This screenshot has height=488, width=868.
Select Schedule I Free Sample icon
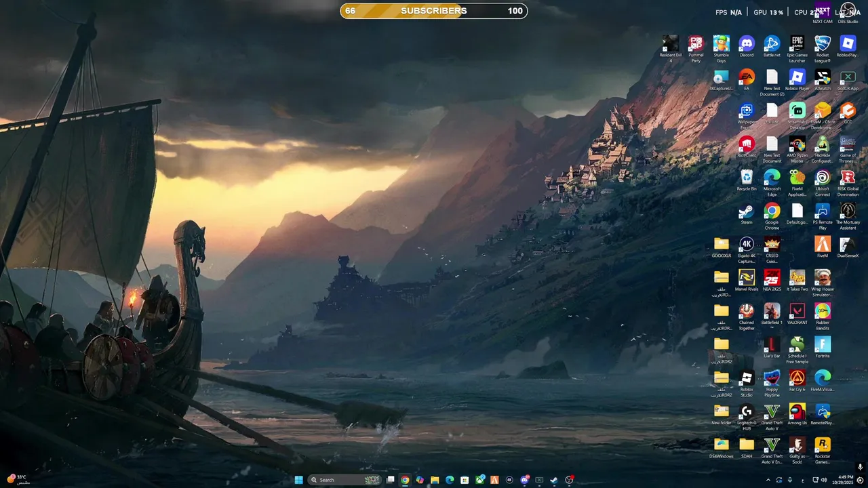tap(797, 348)
